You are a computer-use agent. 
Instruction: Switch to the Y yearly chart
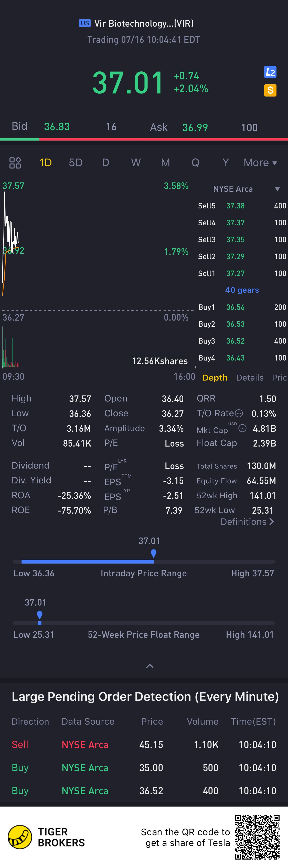coord(226,163)
